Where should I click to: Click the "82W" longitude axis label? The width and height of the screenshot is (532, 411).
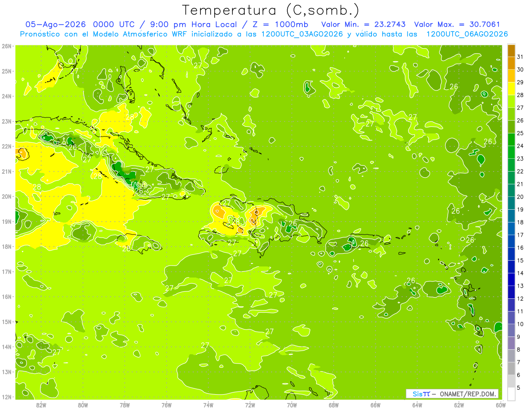coord(41,405)
